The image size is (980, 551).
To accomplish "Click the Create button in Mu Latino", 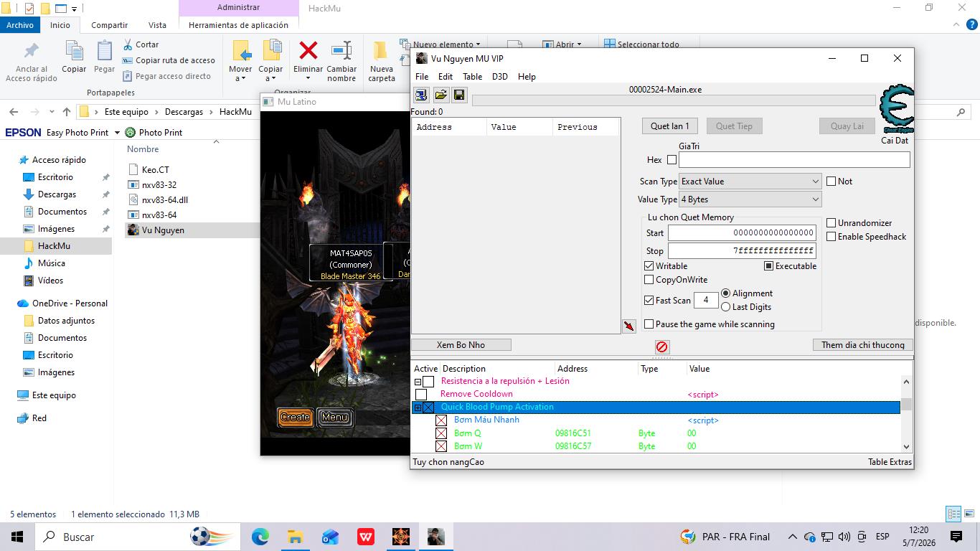I will click(x=295, y=417).
